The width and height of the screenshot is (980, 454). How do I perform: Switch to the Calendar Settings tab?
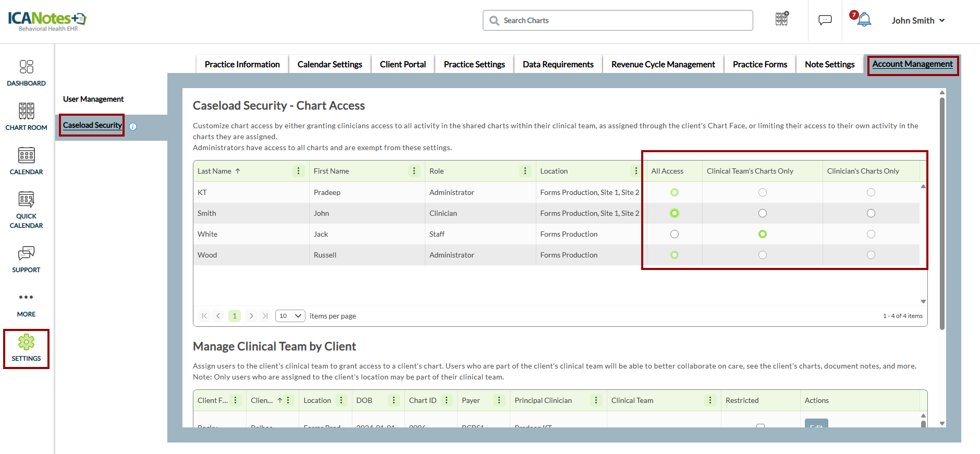[330, 64]
